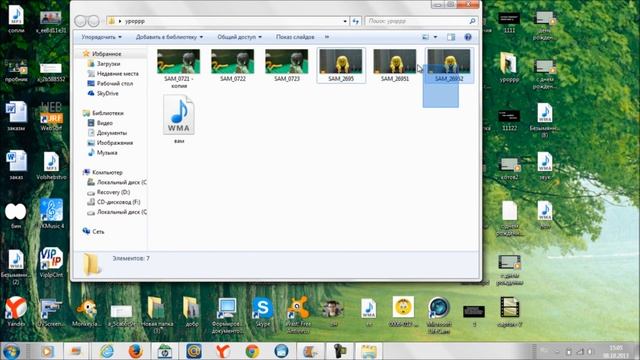Open Документы library
The height and width of the screenshot is (360, 640).
(x=111, y=133)
